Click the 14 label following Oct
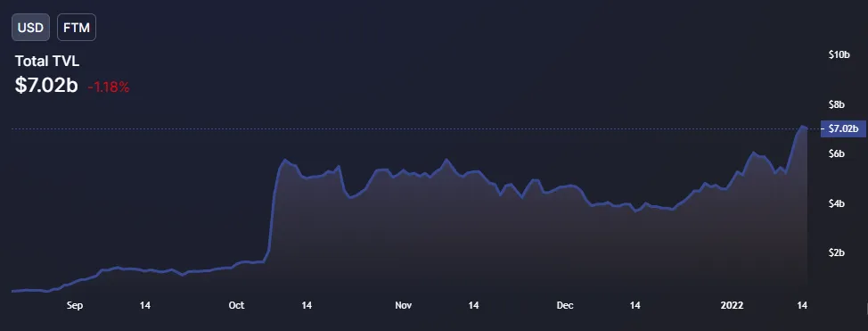Screen dimensions: 868x331 (x=307, y=305)
